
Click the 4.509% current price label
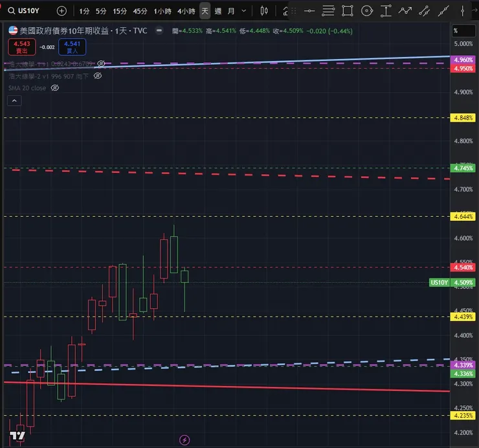[x=463, y=282]
